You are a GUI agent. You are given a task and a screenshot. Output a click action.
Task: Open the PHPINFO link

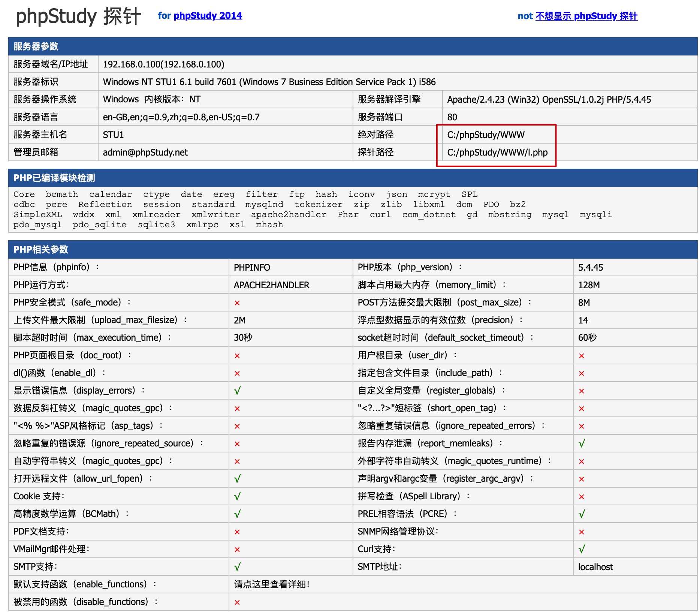(252, 267)
